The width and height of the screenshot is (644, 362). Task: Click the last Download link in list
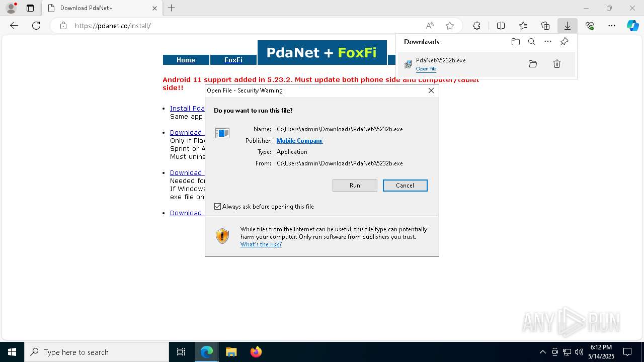point(186,213)
